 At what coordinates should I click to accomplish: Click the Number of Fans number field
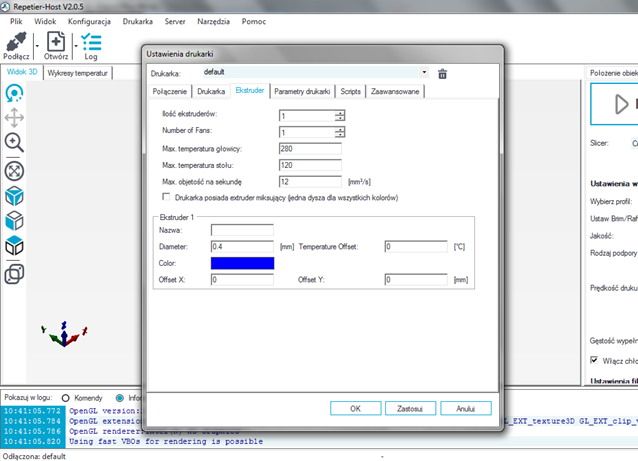coord(307,132)
